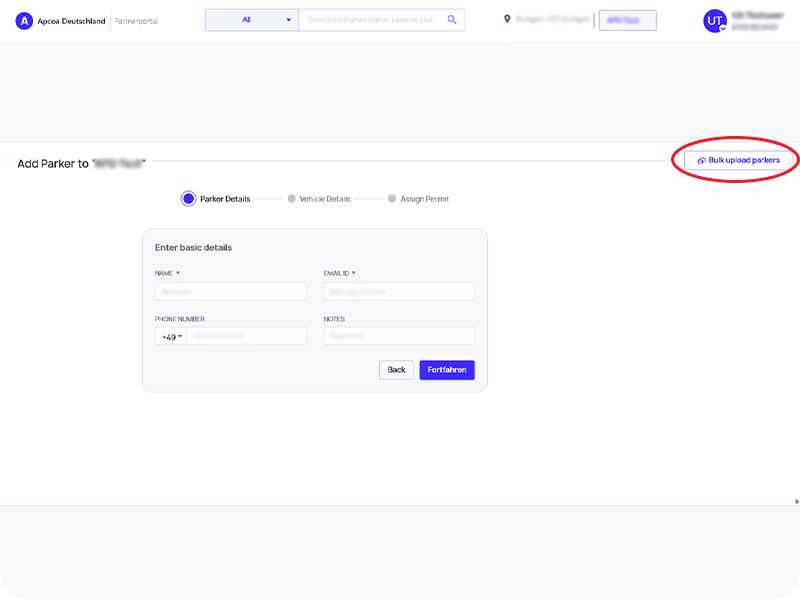Viewport: 800px width, 600px height.
Task: Click the cloud upload icon
Action: 701,161
